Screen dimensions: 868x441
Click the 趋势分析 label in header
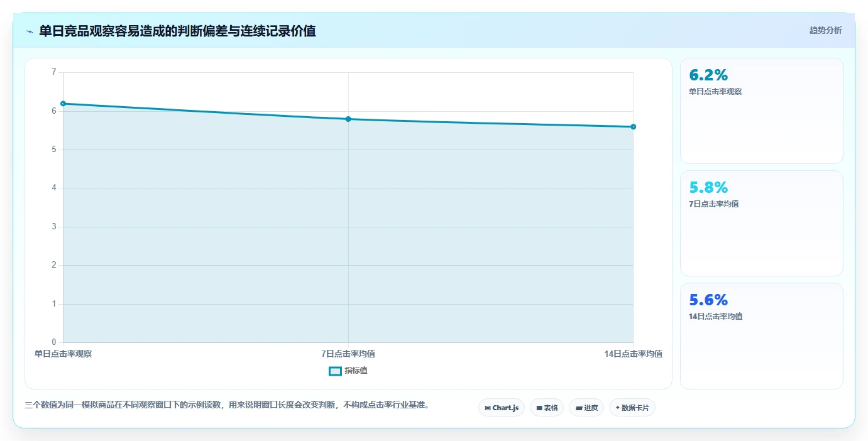(825, 31)
